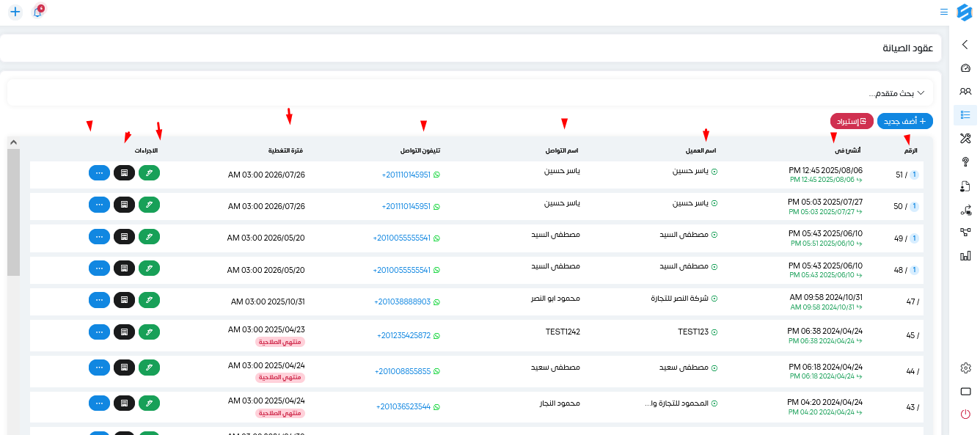The image size is (980, 435).
Task: Open the blue more-actions menu for contract 47
Action: (x=99, y=300)
